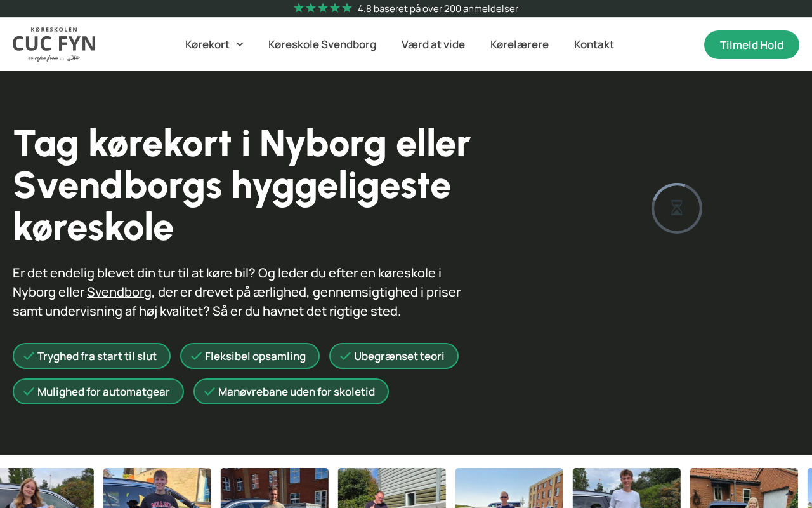812x508 pixels.
Task: Open the first student photo thumbnail
Action: point(46,488)
